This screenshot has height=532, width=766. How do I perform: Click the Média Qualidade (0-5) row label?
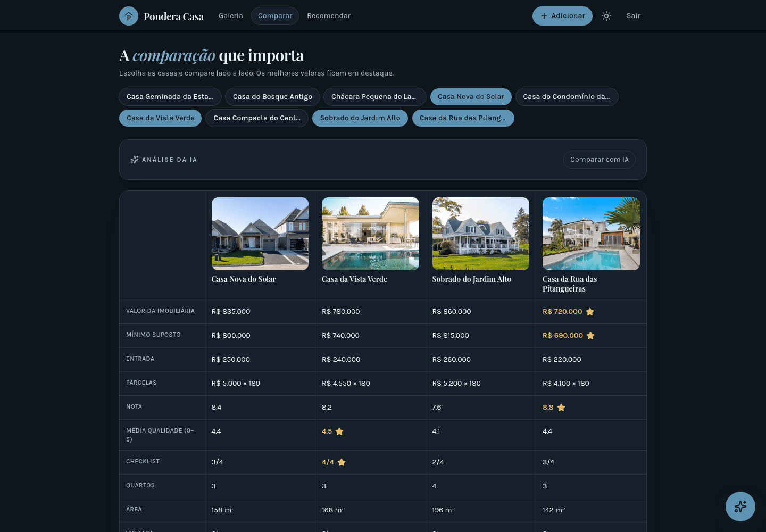(x=160, y=435)
